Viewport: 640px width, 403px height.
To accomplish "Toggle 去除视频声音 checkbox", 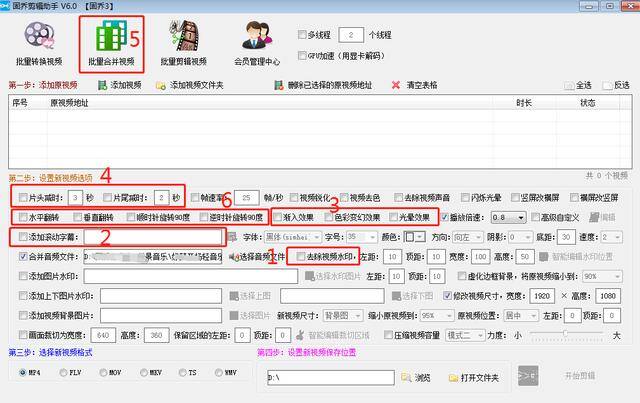I will point(398,198).
